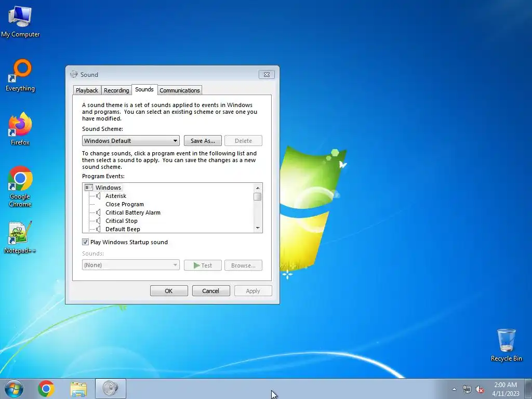Launch Notepad++ desktop shortcut

tap(20, 237)
